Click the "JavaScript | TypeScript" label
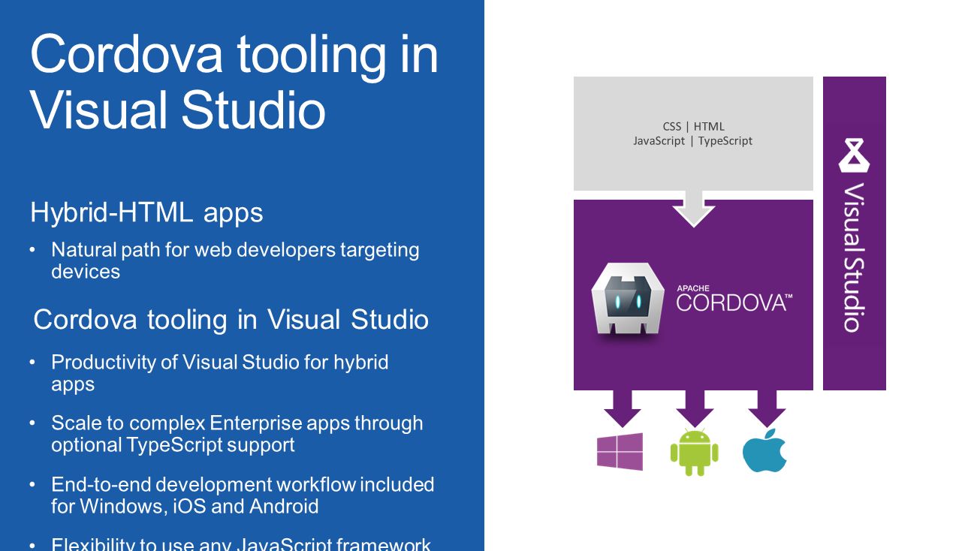The width and height of the screenshot is (980, 551). click(x=692, y=140)
